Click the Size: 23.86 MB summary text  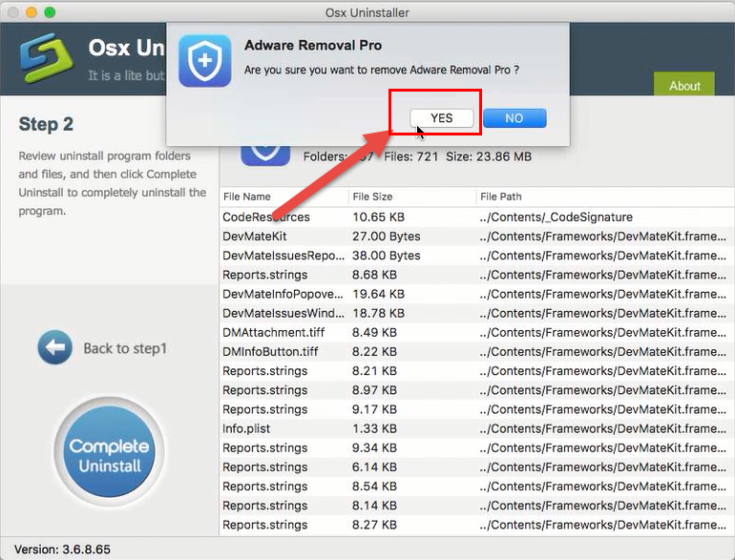pyautogui.click(x=489, y=156)
